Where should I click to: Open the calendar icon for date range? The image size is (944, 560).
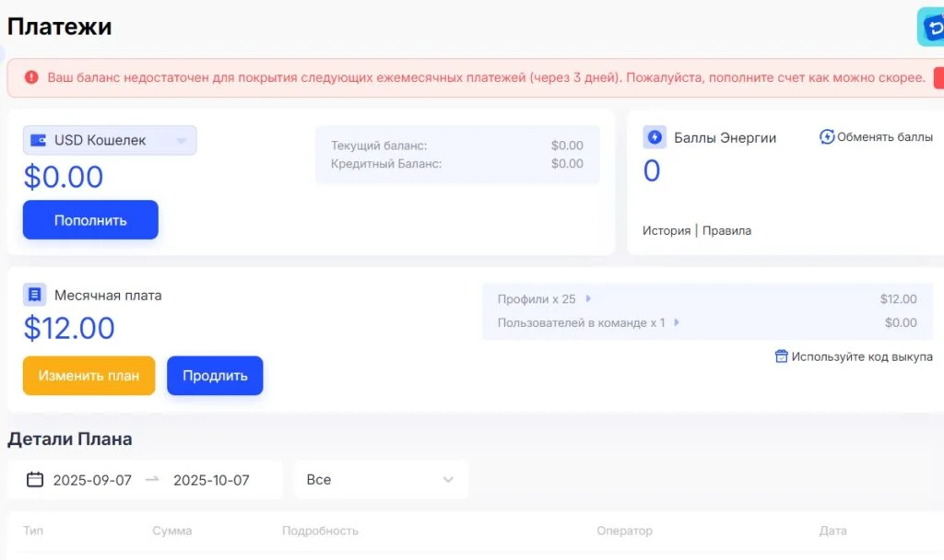pyautogui.click(x=35, y=479)
